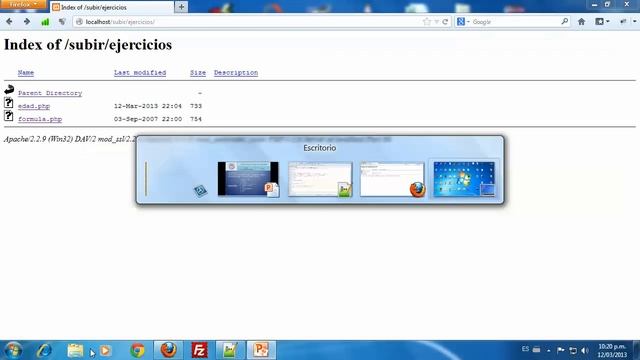Open the Action Center flag icon
Screen dimensions: 640x360
tap(561, 350)
